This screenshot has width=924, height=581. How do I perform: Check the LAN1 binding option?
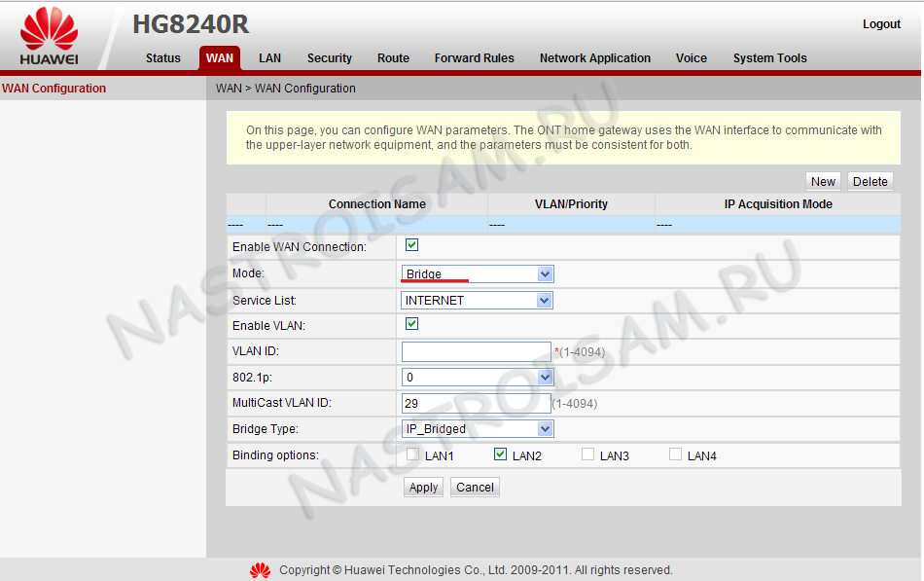(412, 454)
